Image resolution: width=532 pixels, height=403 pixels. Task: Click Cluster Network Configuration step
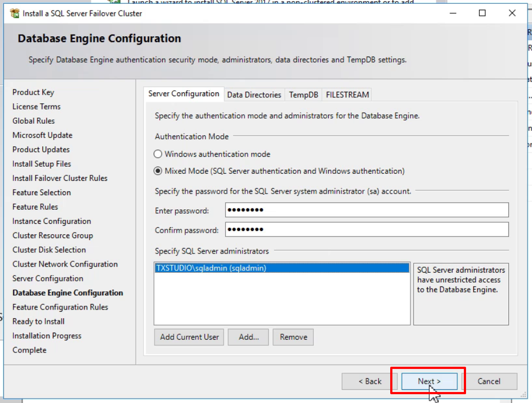point(65,264)
